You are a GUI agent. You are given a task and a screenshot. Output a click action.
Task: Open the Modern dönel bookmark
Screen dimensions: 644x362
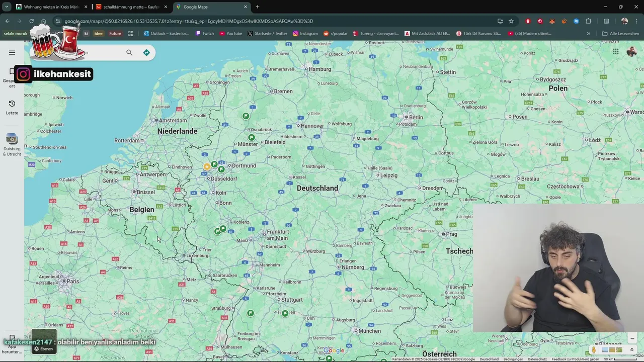click(530, 34)
